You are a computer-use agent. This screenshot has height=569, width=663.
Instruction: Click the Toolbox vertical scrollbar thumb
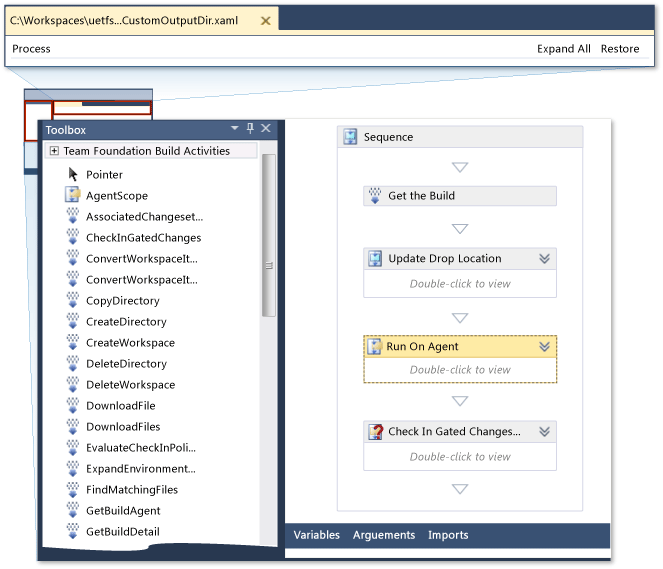(268, 235)
